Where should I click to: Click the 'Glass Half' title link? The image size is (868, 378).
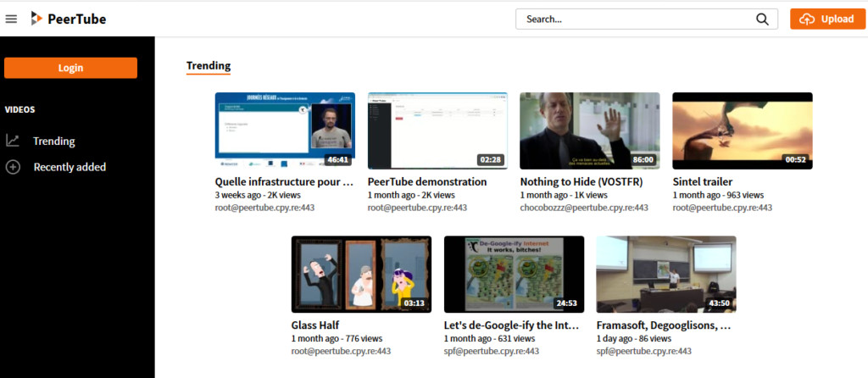click(x=315, y=325)
